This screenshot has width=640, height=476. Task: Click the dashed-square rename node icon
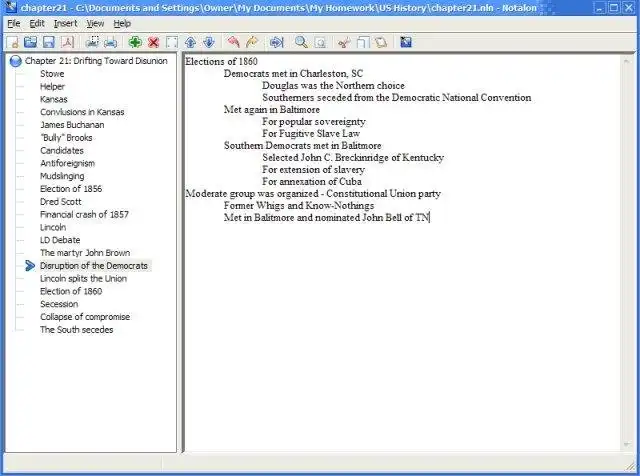pos(172,42)
